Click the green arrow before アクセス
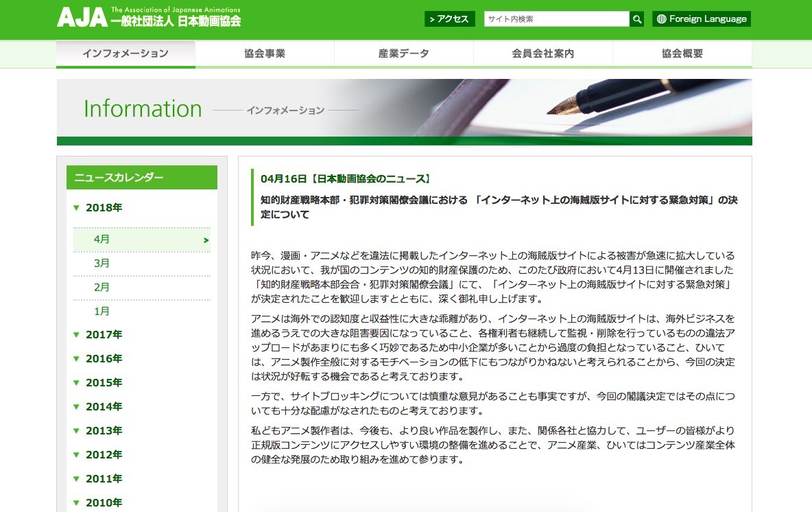The image size is (812, 512). pyautogui.click(x=433, y=19)
